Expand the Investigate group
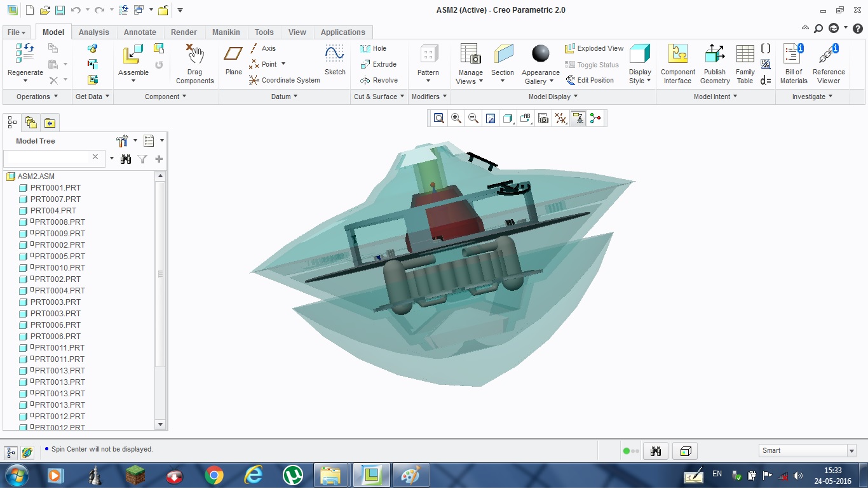 click(x=812, y=97)
